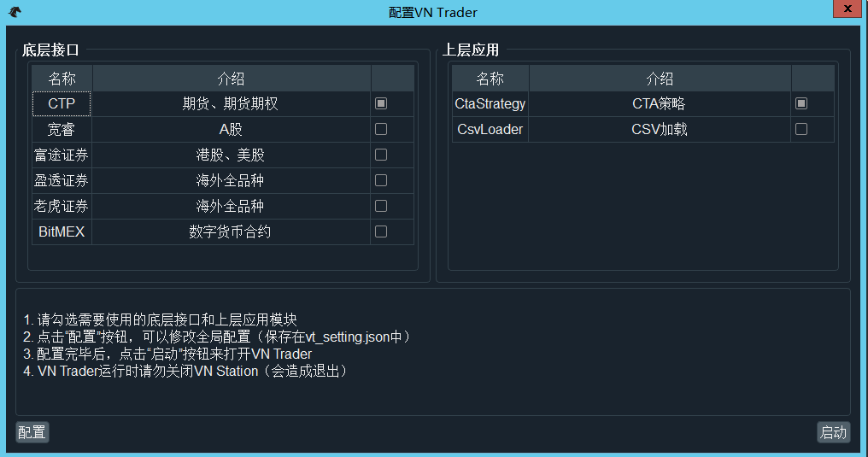This screenshot has width=868, height=457.
Task: Select the CTA策略 description cell
Action: pyautogui.click(x=660, y=104)
